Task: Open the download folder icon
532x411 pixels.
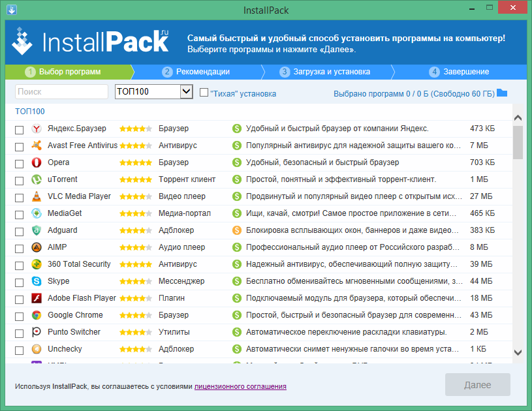Action: pyautogui.click(x=502, y=93)
